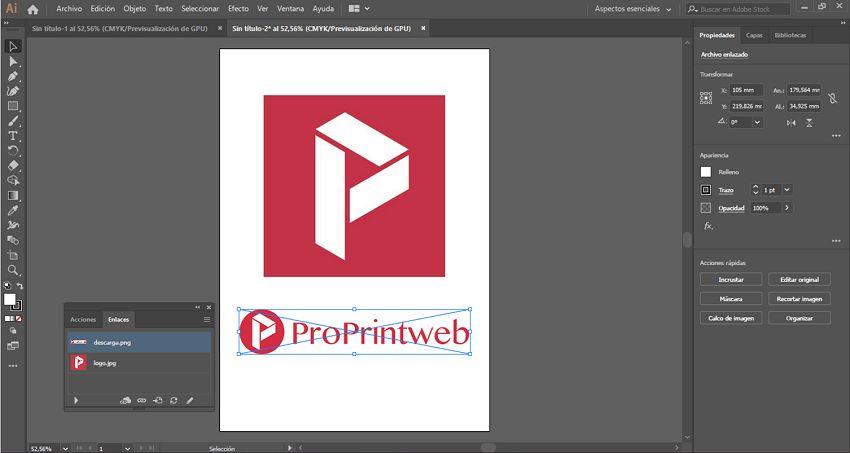Open the Aspectos esenciales workspace dropdown
The image size is (850, 453).
click(x=633, y=9)
